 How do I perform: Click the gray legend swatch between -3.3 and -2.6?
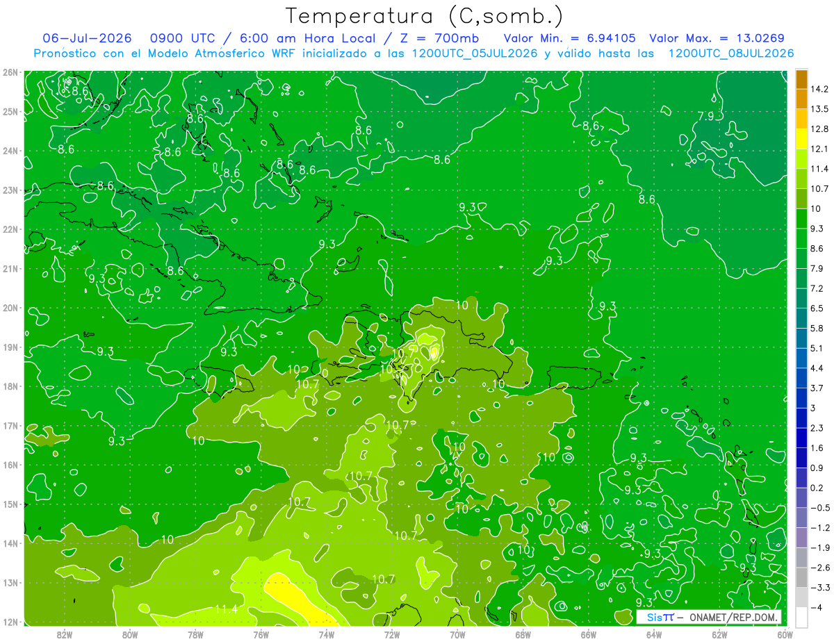801,577
